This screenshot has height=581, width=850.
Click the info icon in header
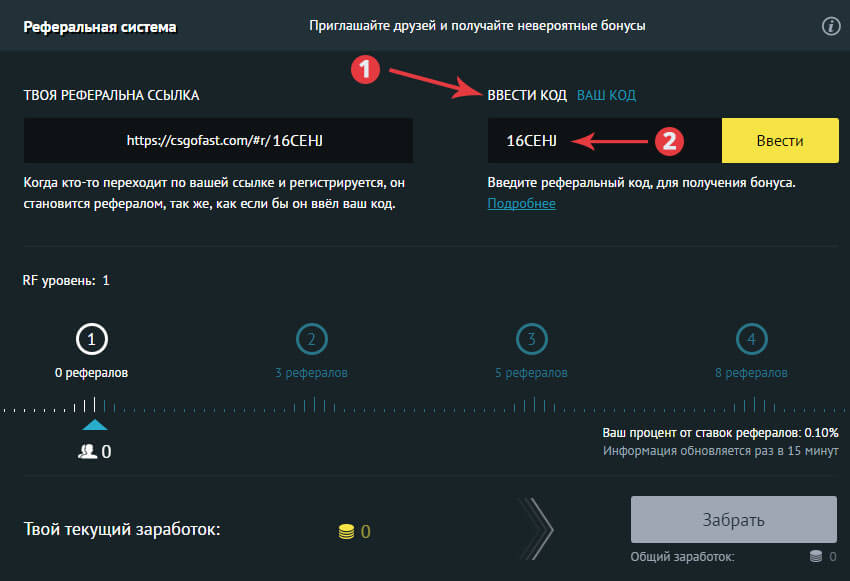click(x=831, y=27)
